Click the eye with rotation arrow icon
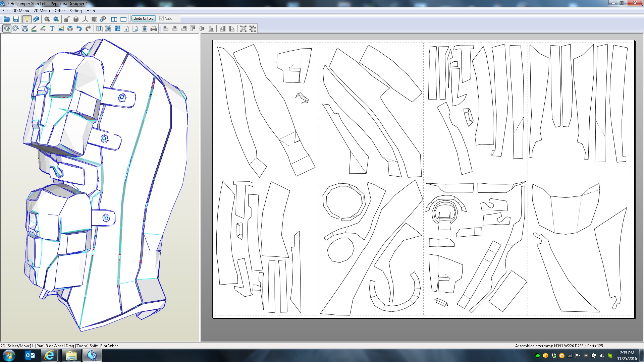The height and width of the screenshot is (362, 644). pyautogui.click(x=103, y=19)
